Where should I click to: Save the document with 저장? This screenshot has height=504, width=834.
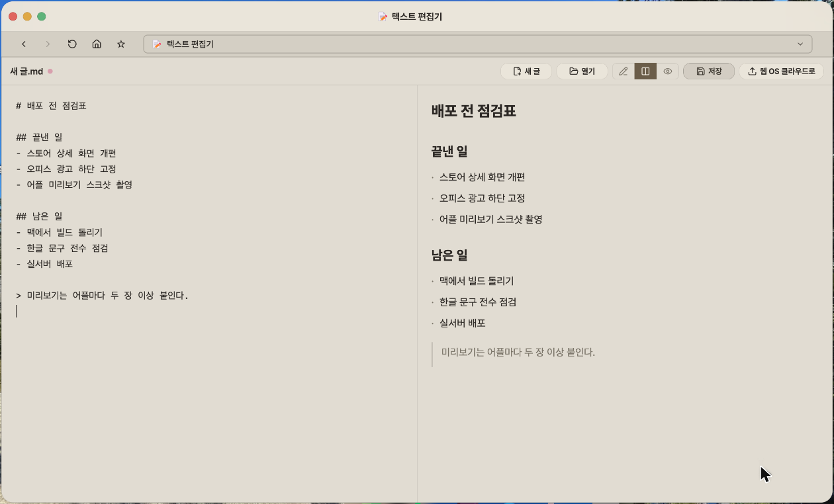coord(709,71)
